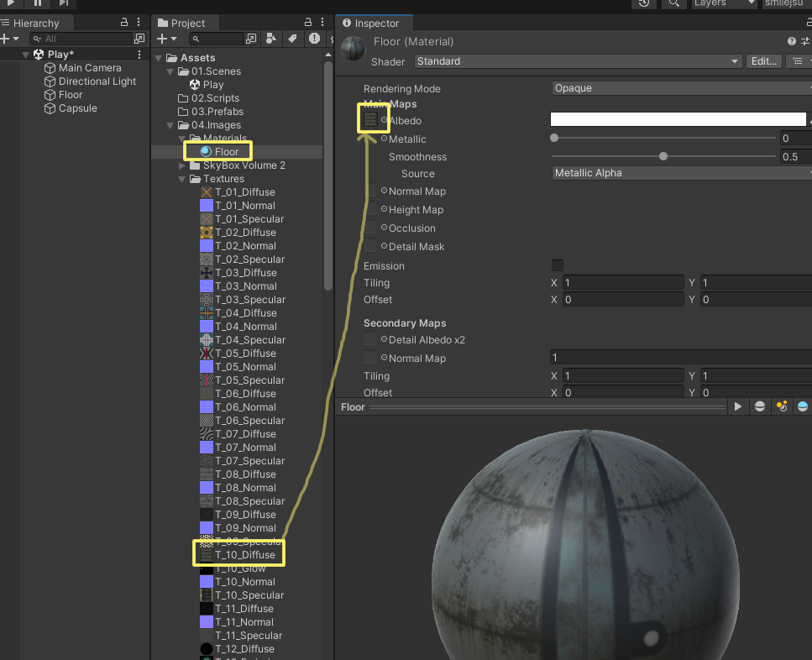Collapse the 04.Images folder arrow
This screenshot has width=812, height=660.
click(170, 125)
